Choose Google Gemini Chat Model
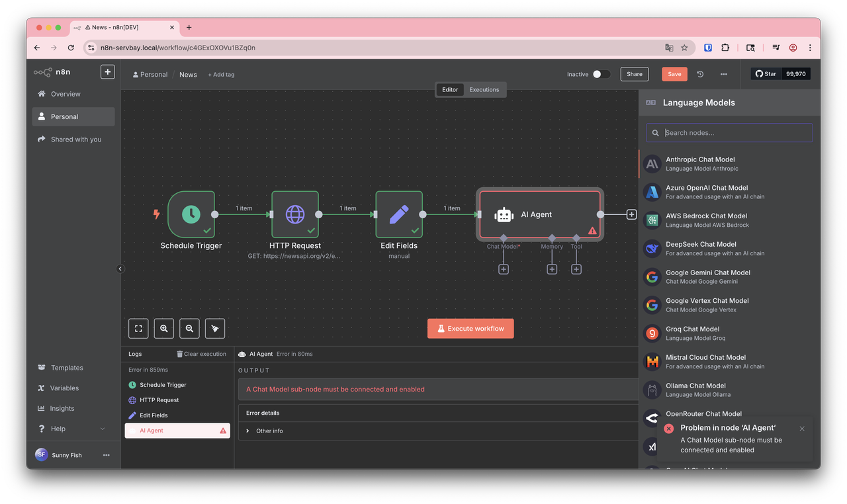This screenshot has width=847, height=504. tap(729, 277)
